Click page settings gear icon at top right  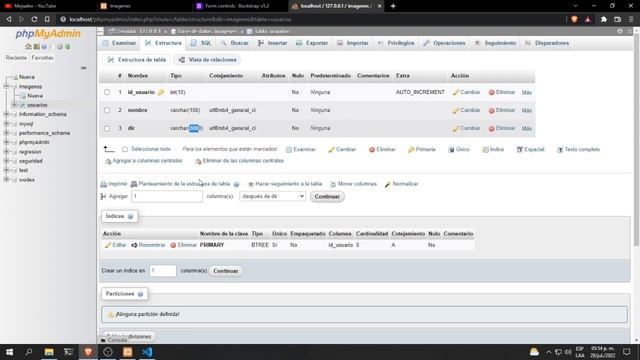pos(620,31)
